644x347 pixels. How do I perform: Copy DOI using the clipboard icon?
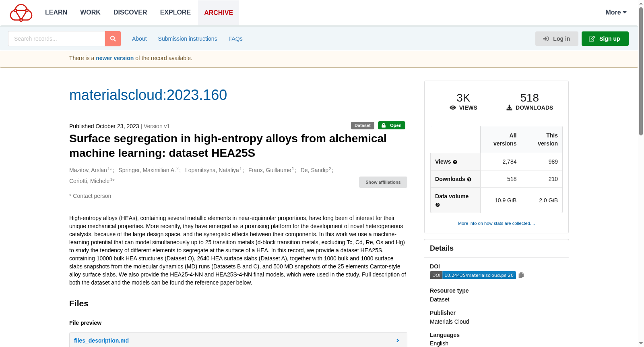(521, 275)
